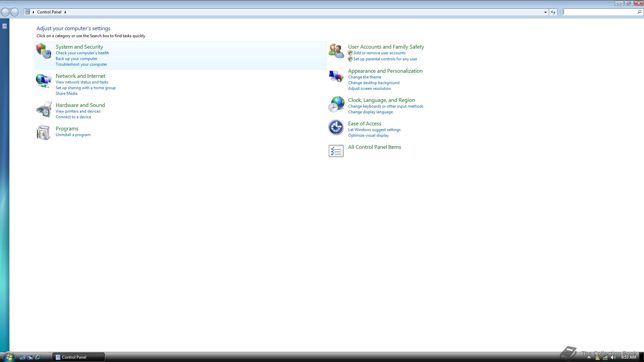This screenshot has width=644, height=362.
Task: Open System and Security shield icon
Action: point(44,51)
